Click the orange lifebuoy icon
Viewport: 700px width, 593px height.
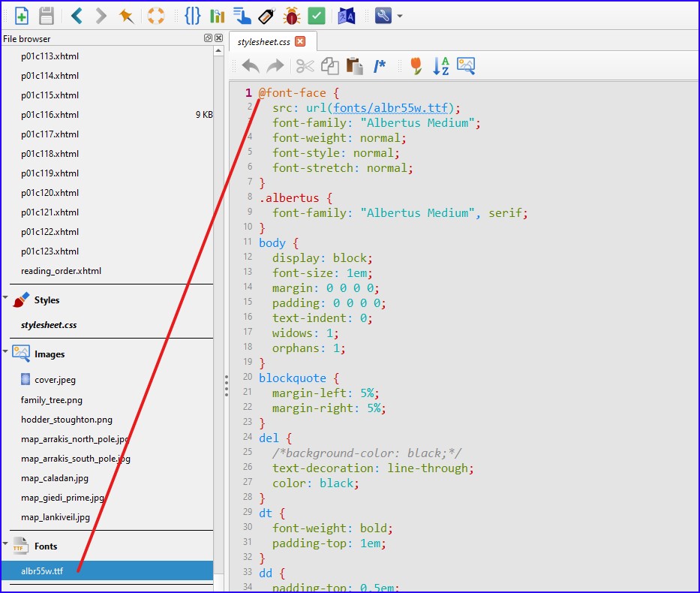[156, 16]
